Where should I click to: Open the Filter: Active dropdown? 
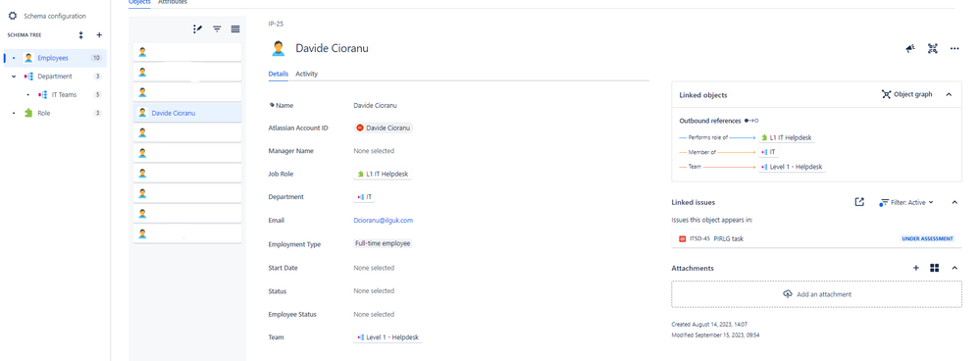click(906, 202)
